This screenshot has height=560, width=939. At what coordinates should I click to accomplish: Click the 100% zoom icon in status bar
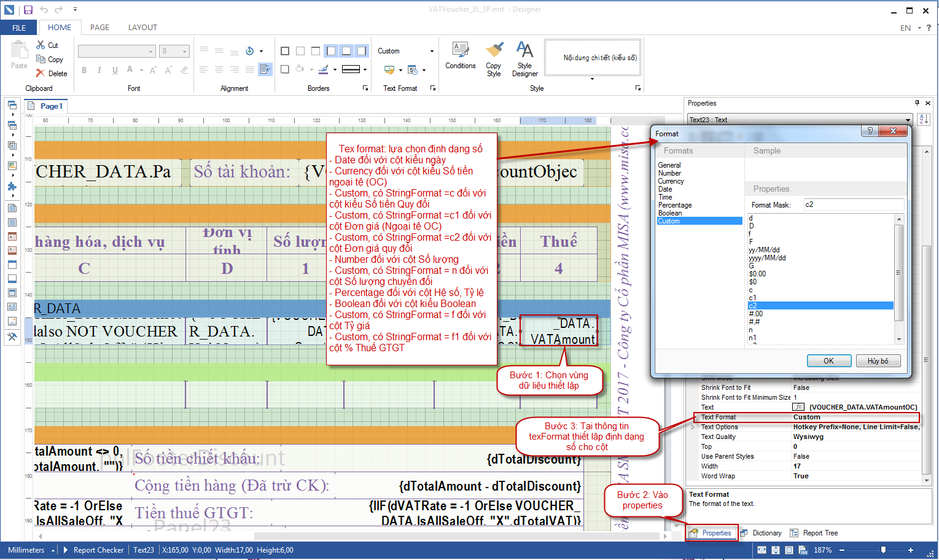[803, 550]
